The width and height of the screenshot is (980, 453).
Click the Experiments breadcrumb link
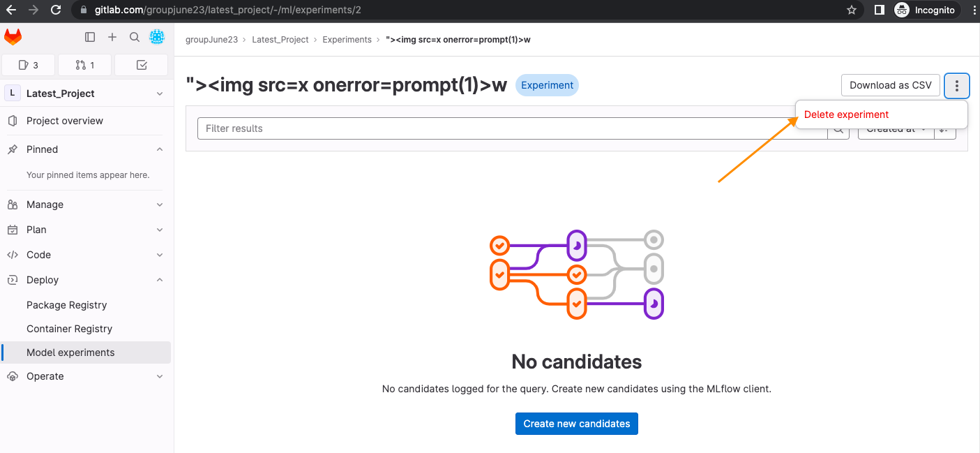347,40
